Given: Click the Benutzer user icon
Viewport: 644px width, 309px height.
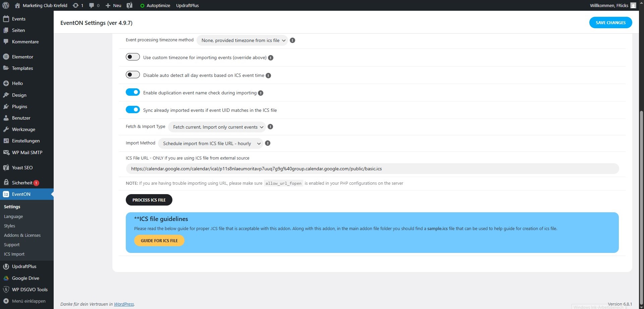Looking at the screenshot, I should pyautogui.click(x=6, y=118).
